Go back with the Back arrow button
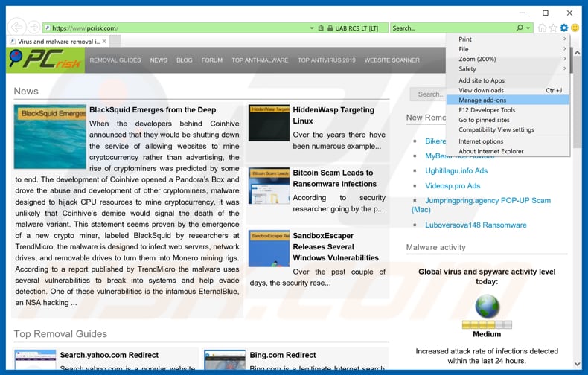Screen dimensions: 588x375 16,27
